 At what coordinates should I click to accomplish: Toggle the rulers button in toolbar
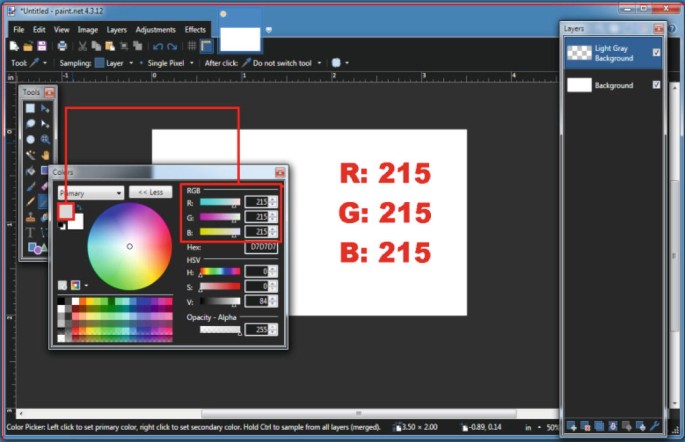(206, 46)
